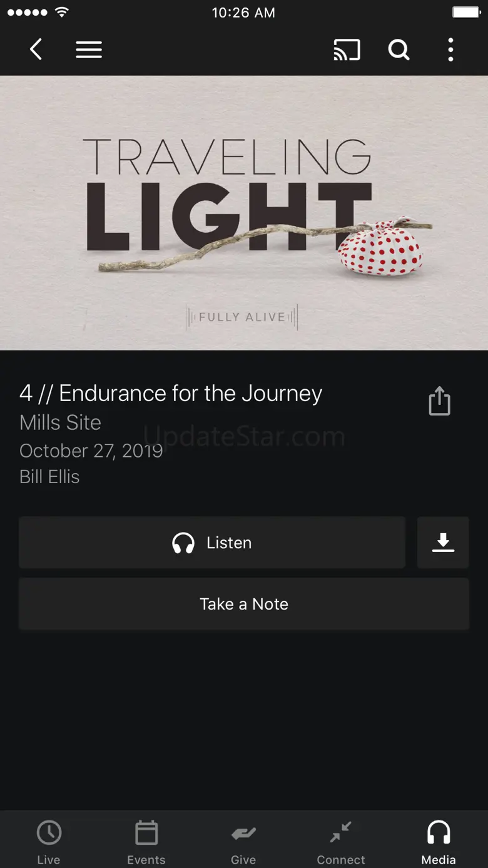Select the Give tab

pyautogui.click(x=243, y=840)
